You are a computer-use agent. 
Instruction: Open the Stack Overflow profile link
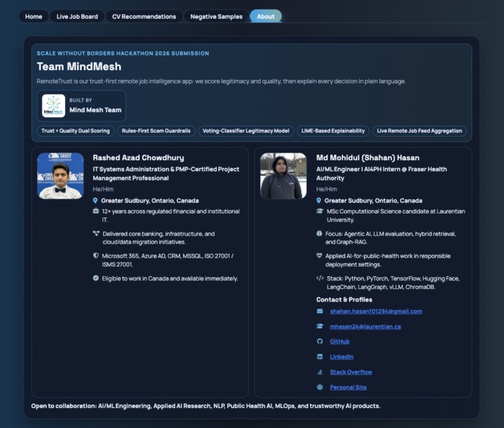coord(351,372)
